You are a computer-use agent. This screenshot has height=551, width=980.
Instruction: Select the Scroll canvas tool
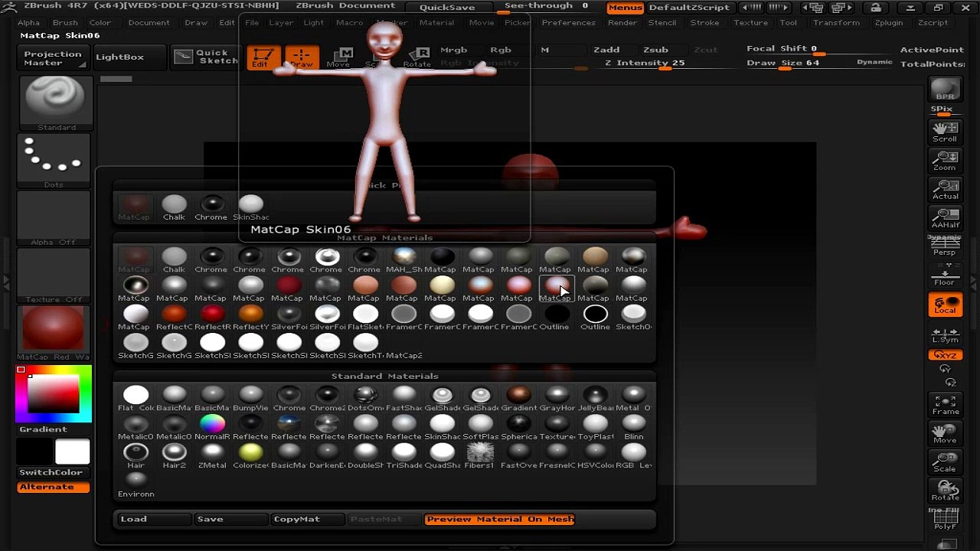pyautogui.click(x=946, y=132)
